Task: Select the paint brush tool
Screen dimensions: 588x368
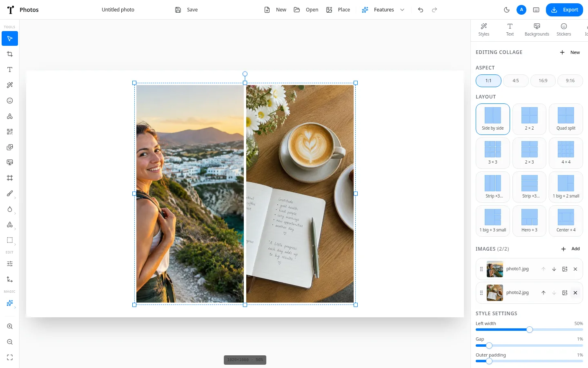Action: tap(10, 193)
